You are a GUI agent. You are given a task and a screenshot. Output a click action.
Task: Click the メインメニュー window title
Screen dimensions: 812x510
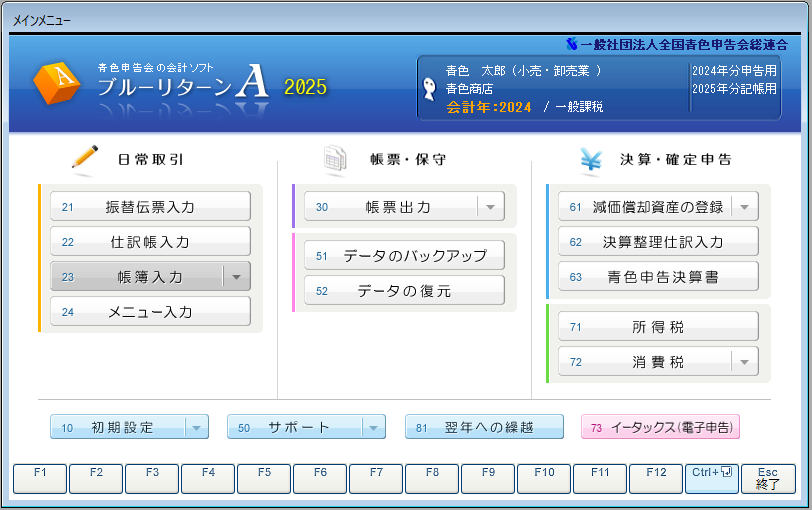(x=41, y=21)
